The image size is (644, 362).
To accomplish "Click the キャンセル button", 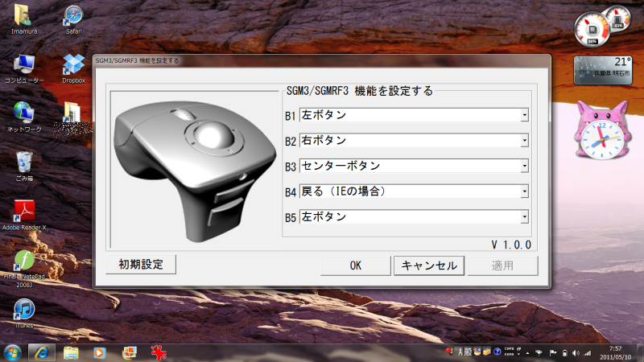I will [429, 266].
